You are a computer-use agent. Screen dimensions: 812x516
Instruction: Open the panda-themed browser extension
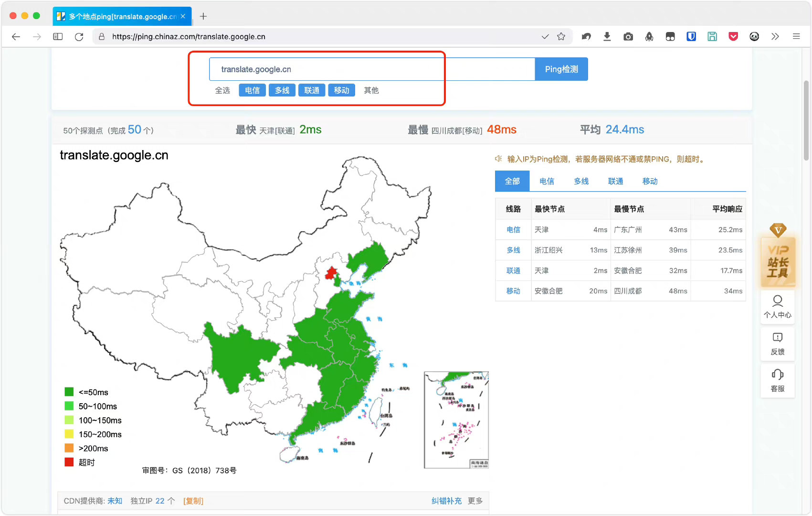click(x=754, y=36)
